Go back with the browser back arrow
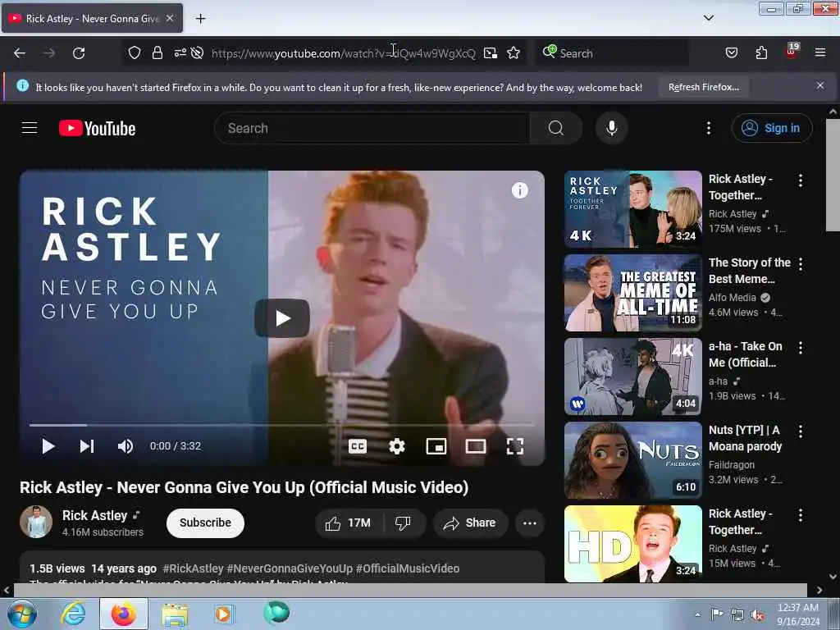 click(x=20, y=53)
